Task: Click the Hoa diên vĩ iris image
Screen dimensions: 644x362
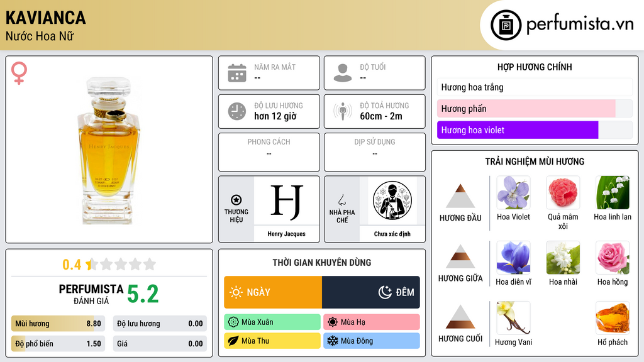Action: pos(513,257)
